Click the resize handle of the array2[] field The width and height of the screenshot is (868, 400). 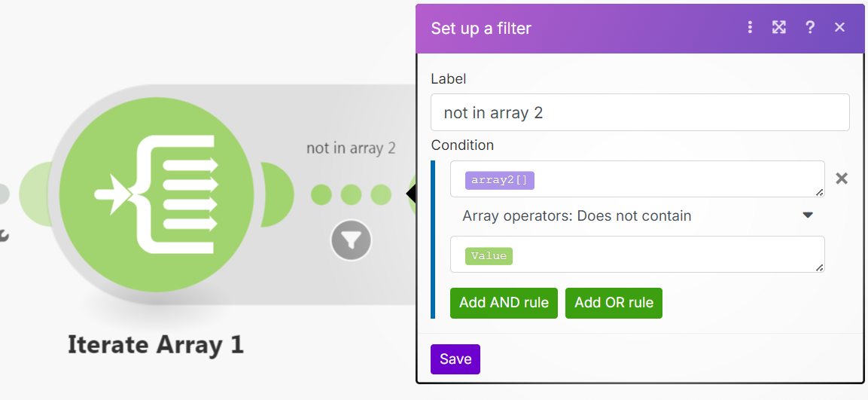coord(820,192)
